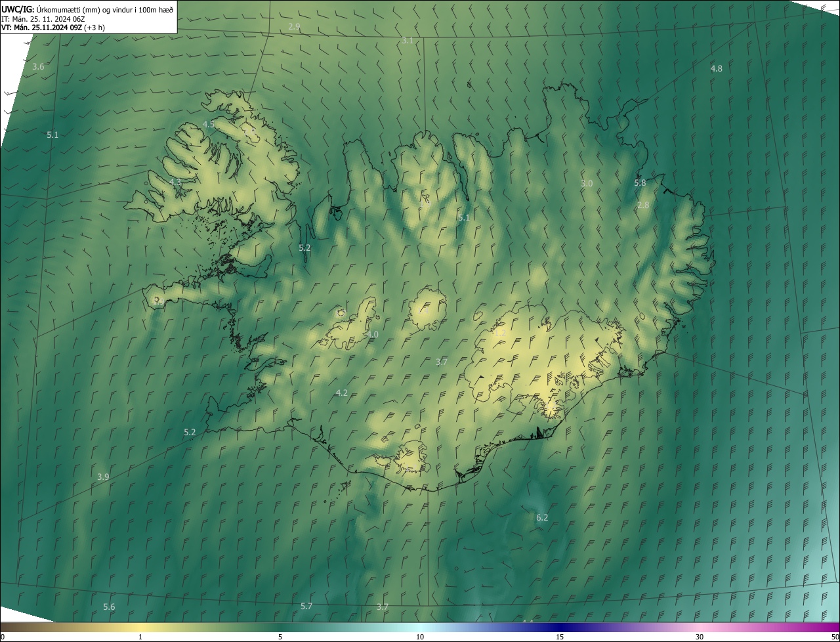Click the 3.0 value in northeast Iceland
Viewport: 840px width, 642px height.
pos(587,184)
